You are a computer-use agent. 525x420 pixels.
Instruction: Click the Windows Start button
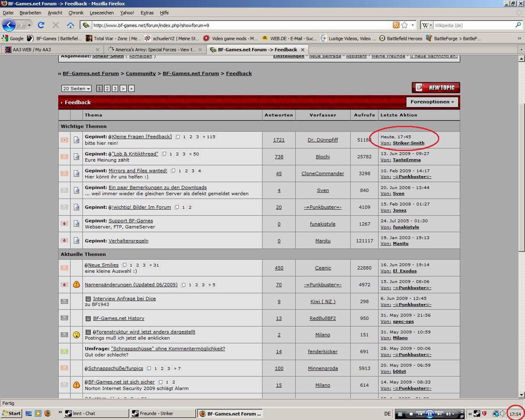point(11,413)
